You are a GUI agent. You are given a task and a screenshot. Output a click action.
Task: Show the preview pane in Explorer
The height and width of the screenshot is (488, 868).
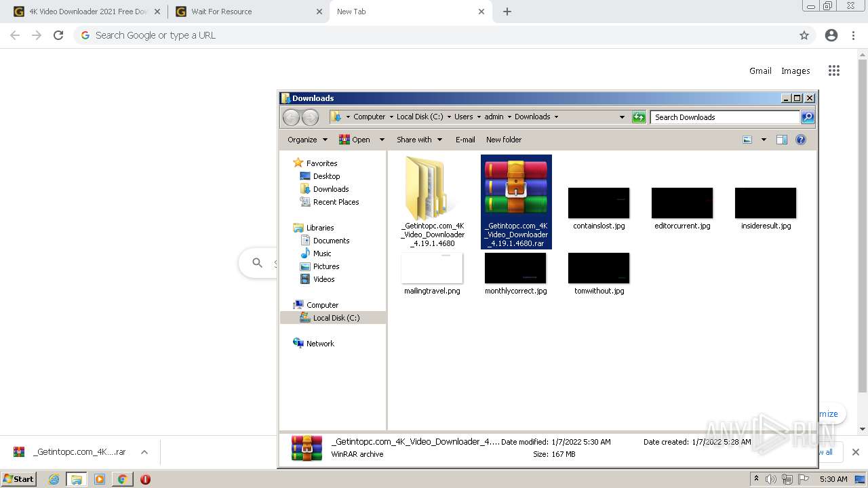(782, 140)
